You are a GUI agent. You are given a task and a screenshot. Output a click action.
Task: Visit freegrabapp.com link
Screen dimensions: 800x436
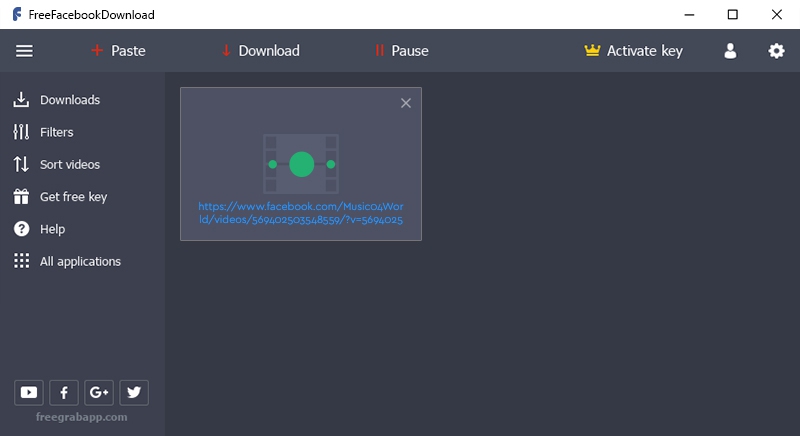pyautogui.click(x=82, y=417)
